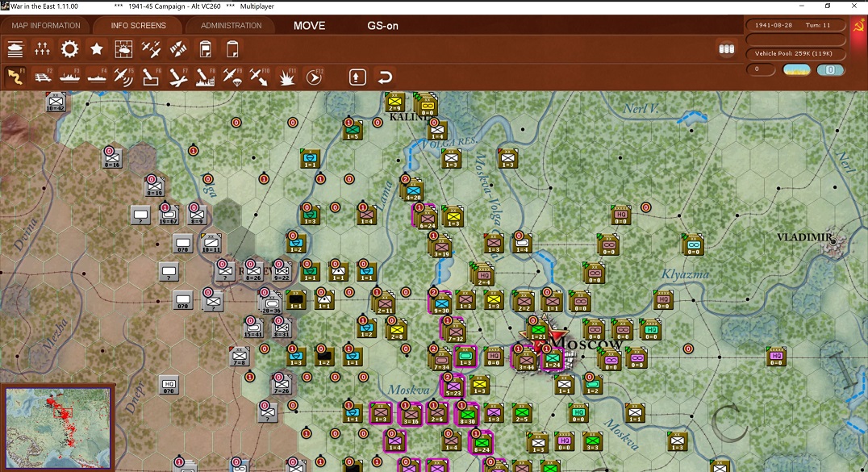Click the minimap overview thumbnail
This screenshot has width=868, height=472.
tap(58, 428)
